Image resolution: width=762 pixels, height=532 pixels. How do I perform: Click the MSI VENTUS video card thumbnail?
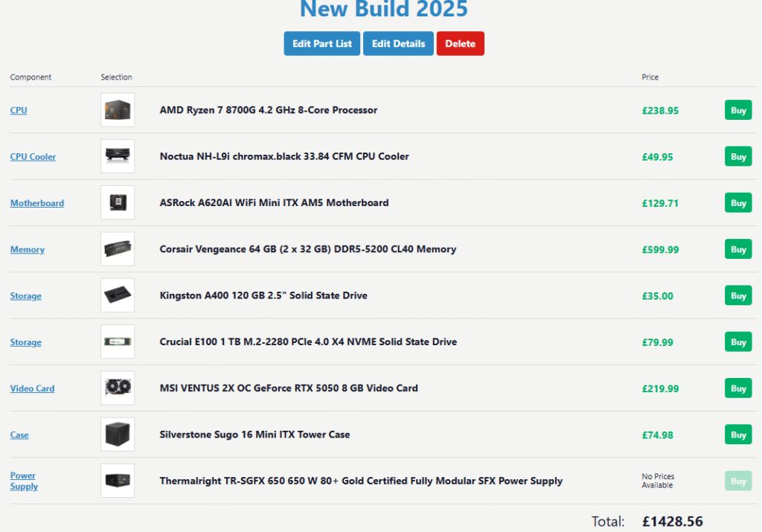point(118,388)
